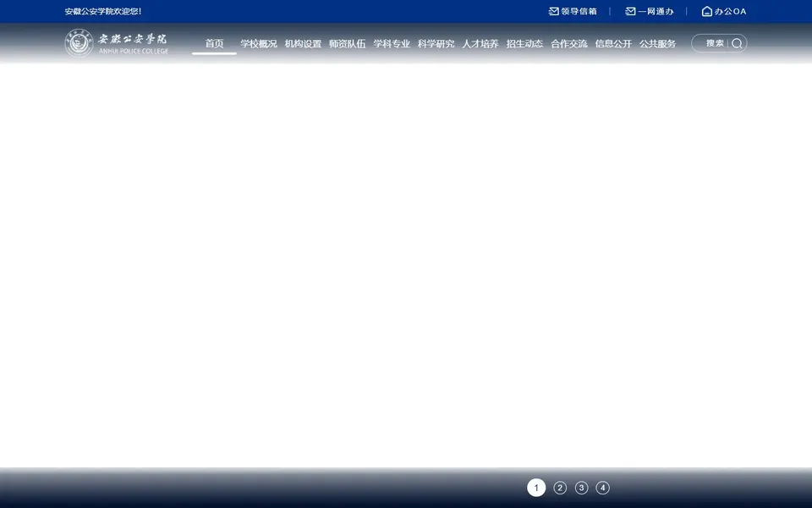Open the 科学研究 menu
812x508 pixels.
coord(436,43)
